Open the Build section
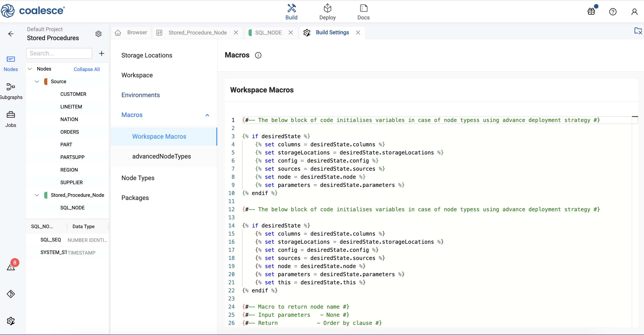The image size is (644, 335). point(291,11)
